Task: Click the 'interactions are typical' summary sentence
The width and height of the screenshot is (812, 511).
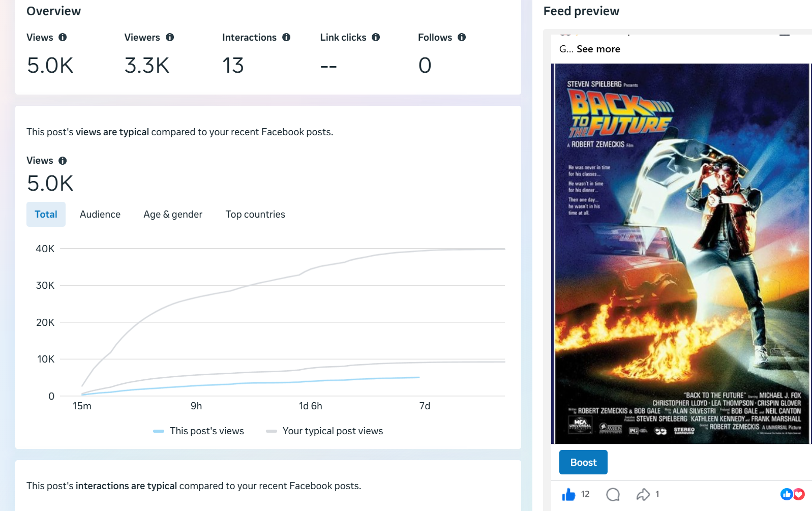Action: point(194,486)
